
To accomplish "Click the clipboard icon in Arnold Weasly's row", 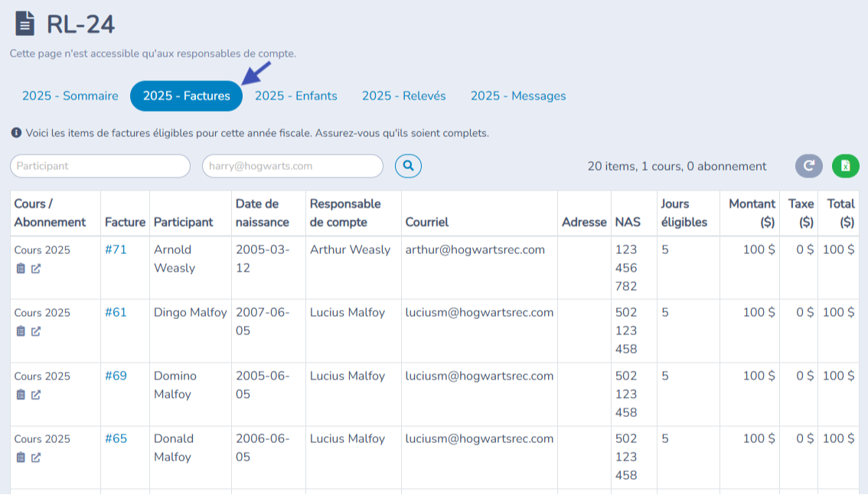I will click(x=21, y=269).
